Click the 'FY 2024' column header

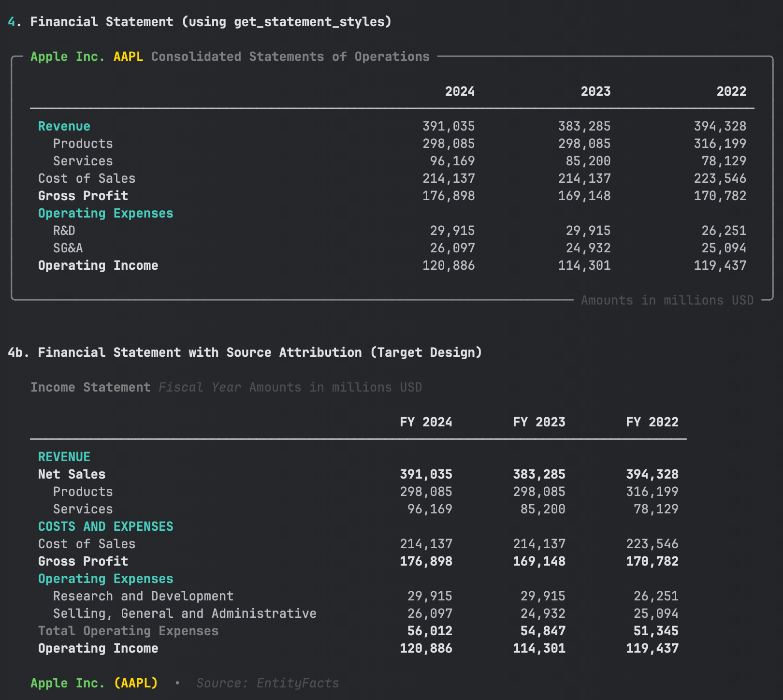coord(426,422)
